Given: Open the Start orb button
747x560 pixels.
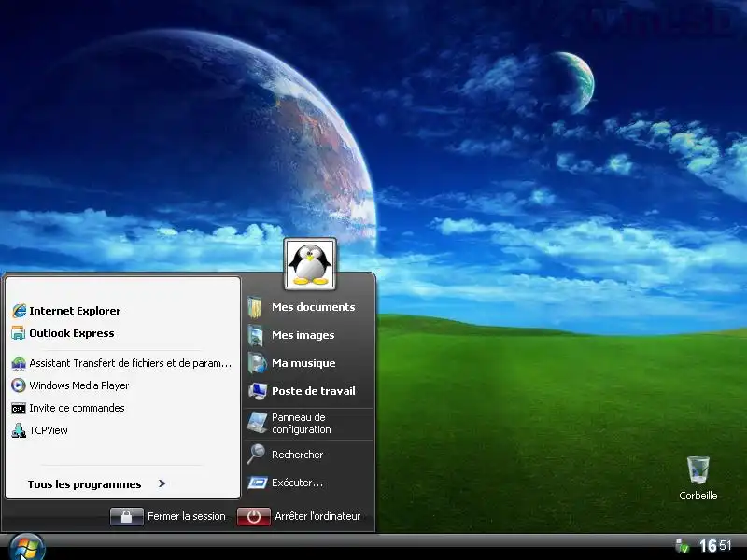Looking at the screenshot, I should (27, 548).
